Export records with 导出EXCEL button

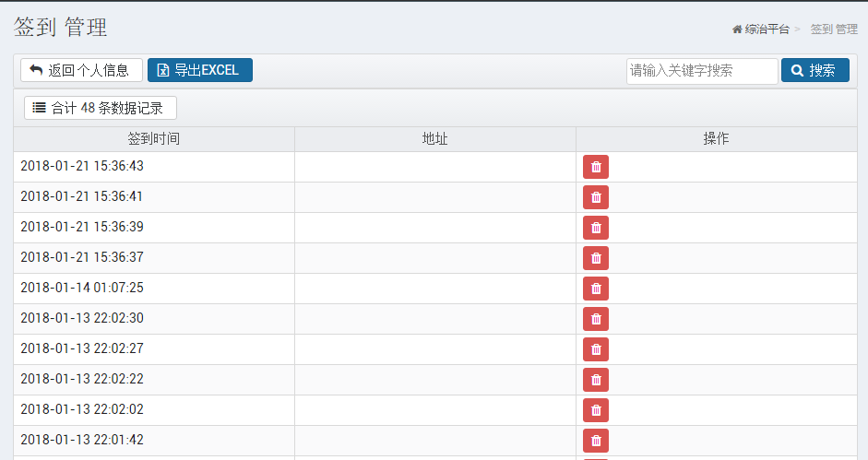click(200, 70)
